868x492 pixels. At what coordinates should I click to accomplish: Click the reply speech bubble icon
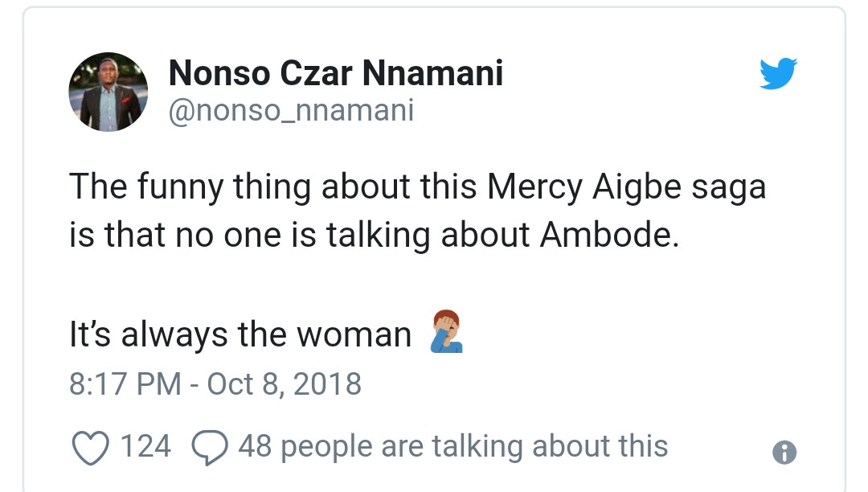click(x=210, y=447)
